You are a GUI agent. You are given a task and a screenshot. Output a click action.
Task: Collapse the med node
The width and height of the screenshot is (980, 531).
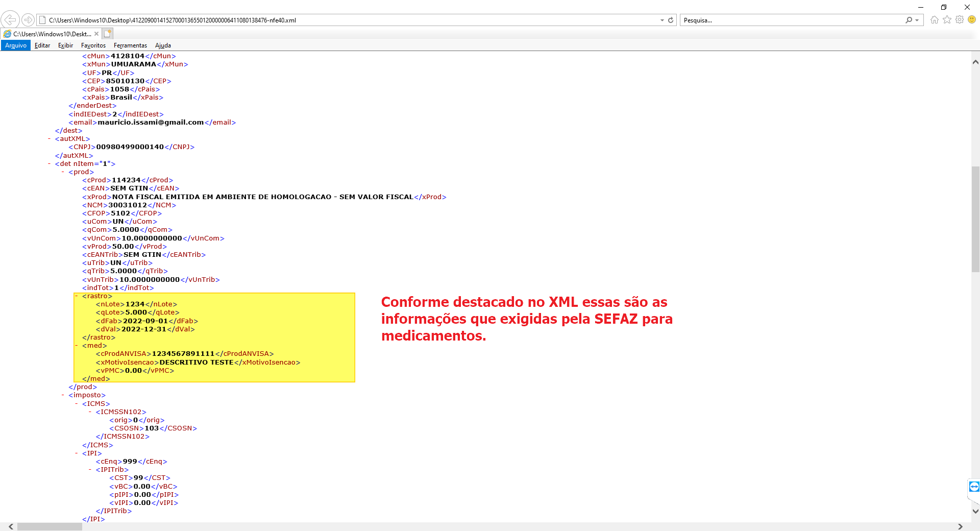pos(77,346)
